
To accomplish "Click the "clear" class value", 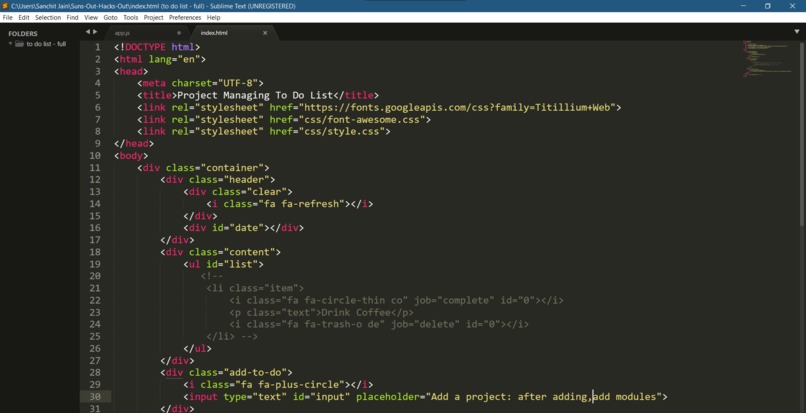I will [x=266, y=192].
